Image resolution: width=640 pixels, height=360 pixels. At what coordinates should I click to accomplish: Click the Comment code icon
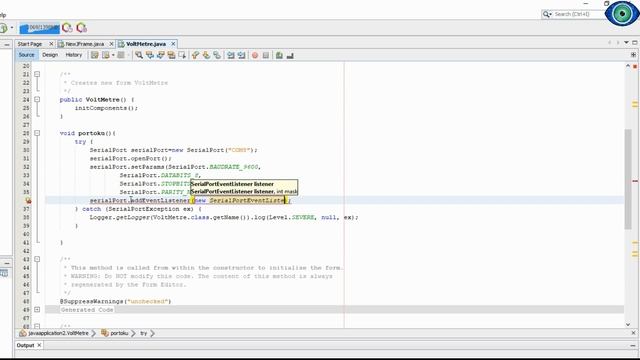(279, 55)
